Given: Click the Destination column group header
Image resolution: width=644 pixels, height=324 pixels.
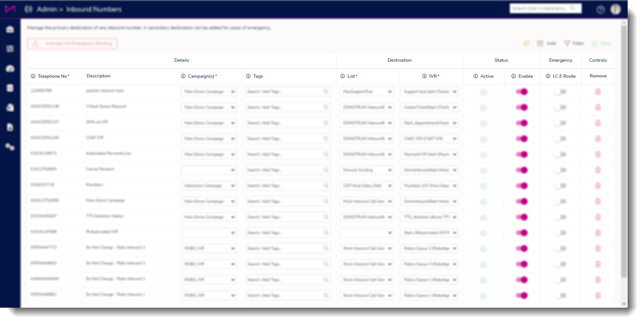Looking at the screenshot, I should tap(399, 60).
